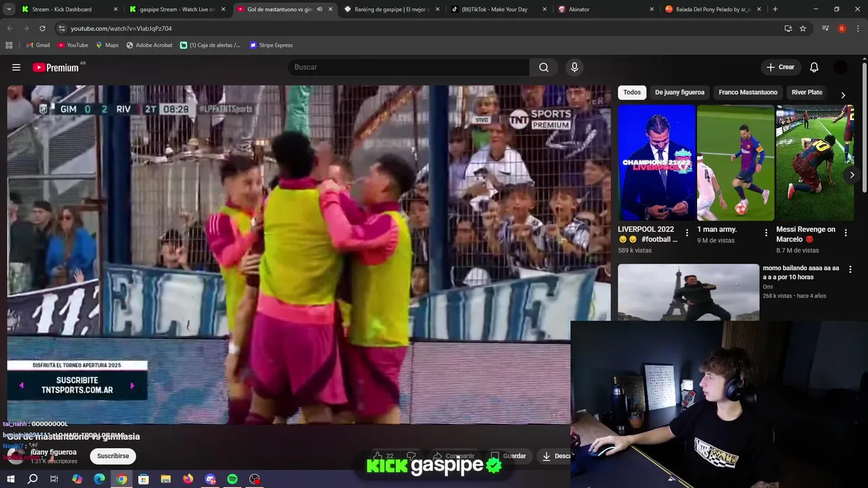
Task: Open YouTube bookmark in bookmarks bar
Action: point(73,45)
